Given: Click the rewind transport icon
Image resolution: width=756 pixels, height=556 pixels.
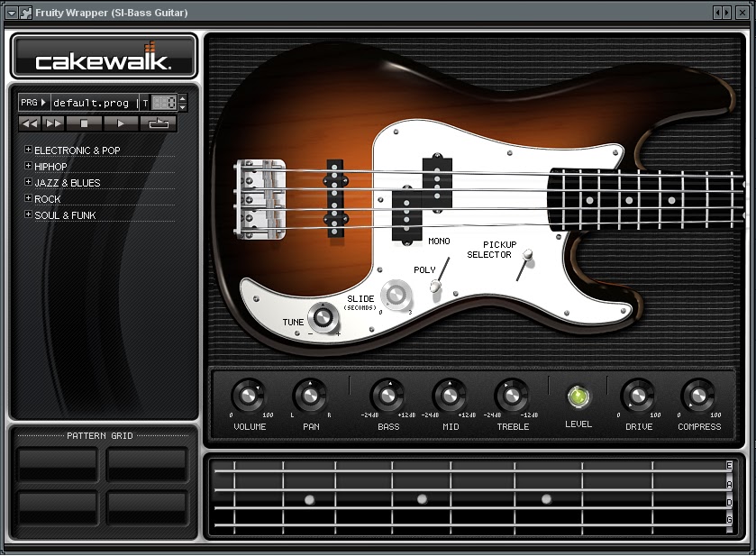Looking at the screenshot, I should (x=29, y=124).
